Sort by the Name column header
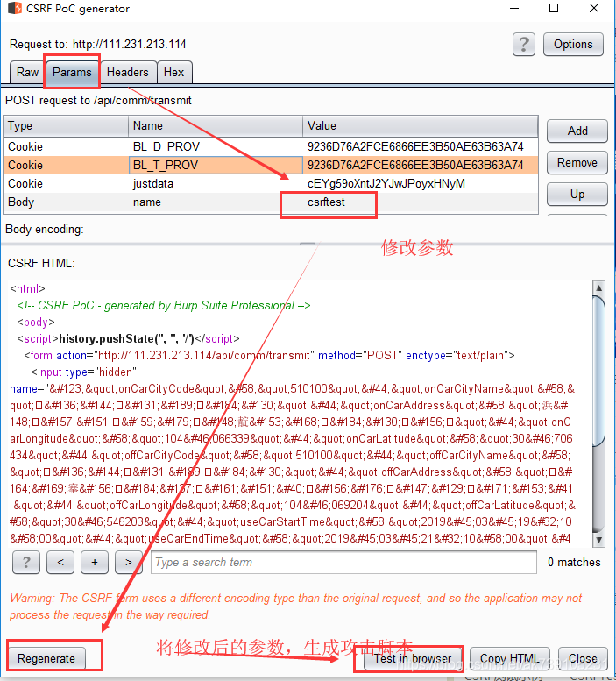 point(216,126)
